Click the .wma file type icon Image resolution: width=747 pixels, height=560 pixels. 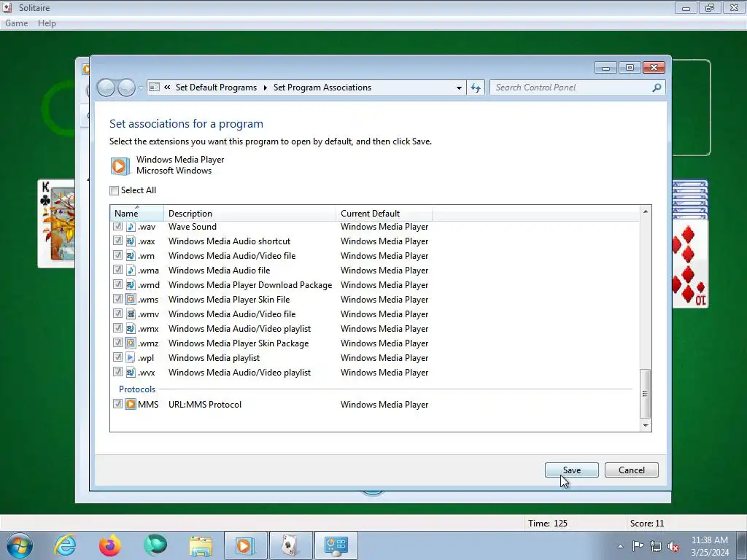[x=131, y=270]
